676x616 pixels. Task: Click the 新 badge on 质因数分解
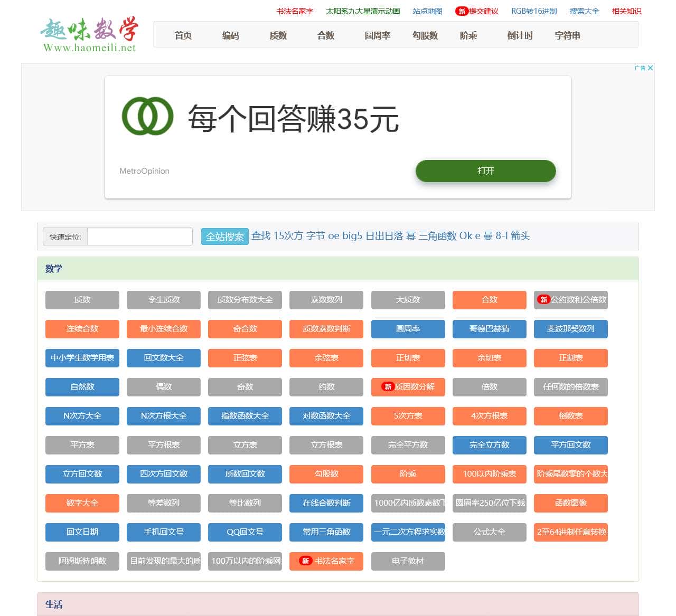click(388, 387)
